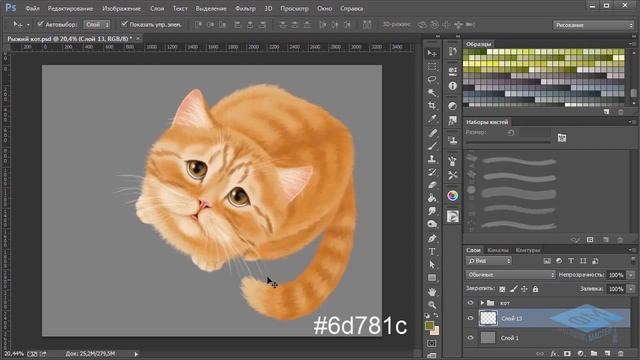
Task: Open the Файл menu
Action: tap(32, 8)
